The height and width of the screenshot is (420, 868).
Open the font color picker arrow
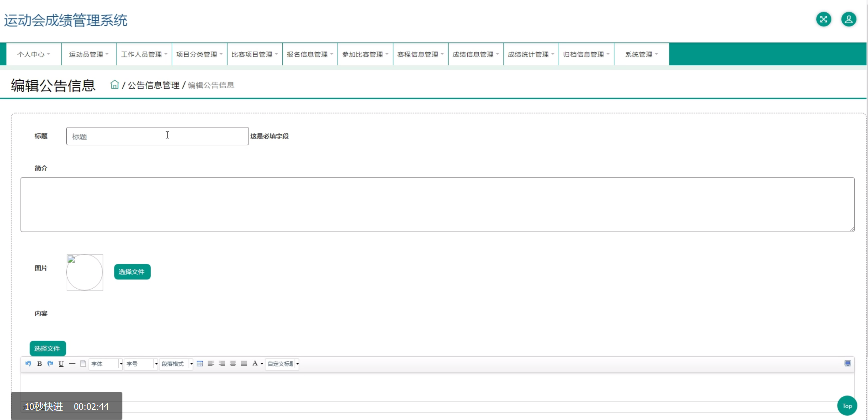pos(262,364)
